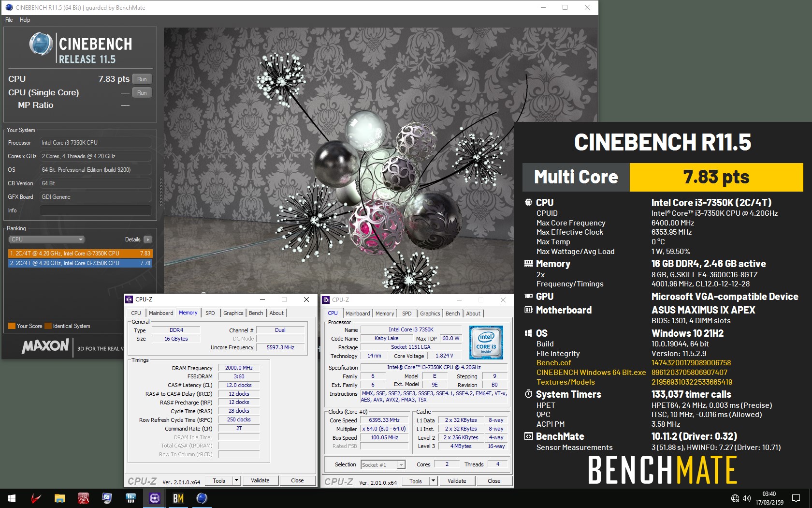Open the File menu in Cinebench
The width and height of the screenshot is (812, 508).
(9, 20)
